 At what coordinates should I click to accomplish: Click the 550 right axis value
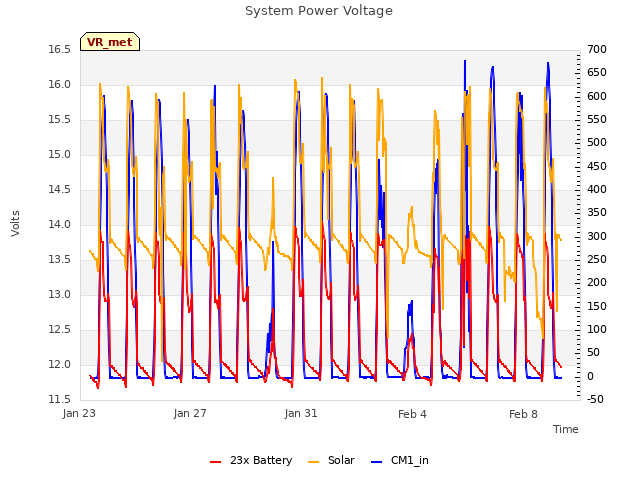pos(597,120)
